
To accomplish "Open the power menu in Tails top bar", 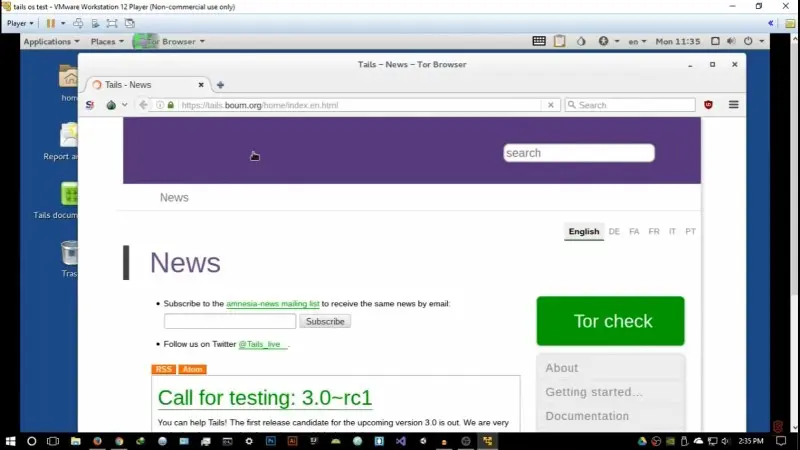I will click(x=753, y=41).
